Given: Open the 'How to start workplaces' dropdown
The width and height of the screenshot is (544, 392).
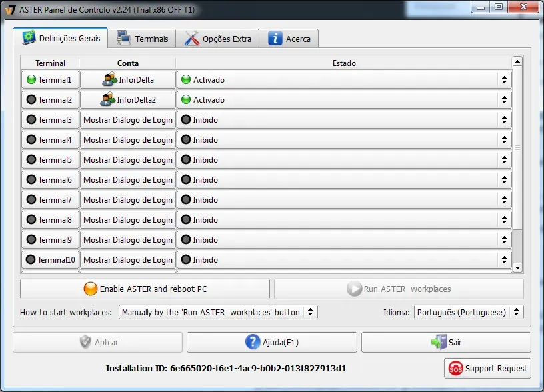Looking at the screenshot, I should [x=217, y=311].
